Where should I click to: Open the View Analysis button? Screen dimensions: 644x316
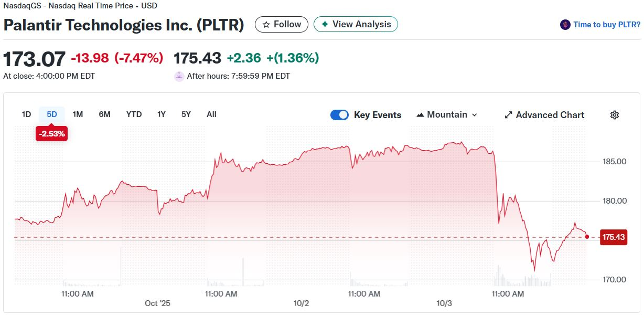coord(356,25)
